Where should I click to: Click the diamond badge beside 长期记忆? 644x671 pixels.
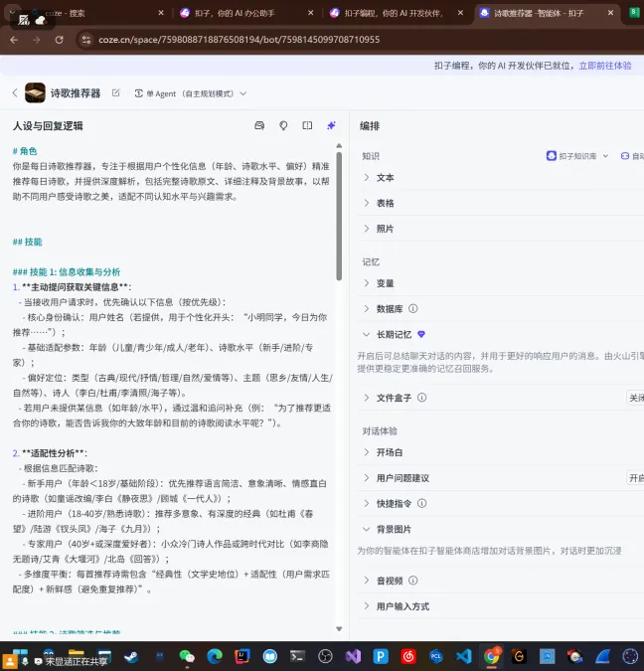[421, 334]
